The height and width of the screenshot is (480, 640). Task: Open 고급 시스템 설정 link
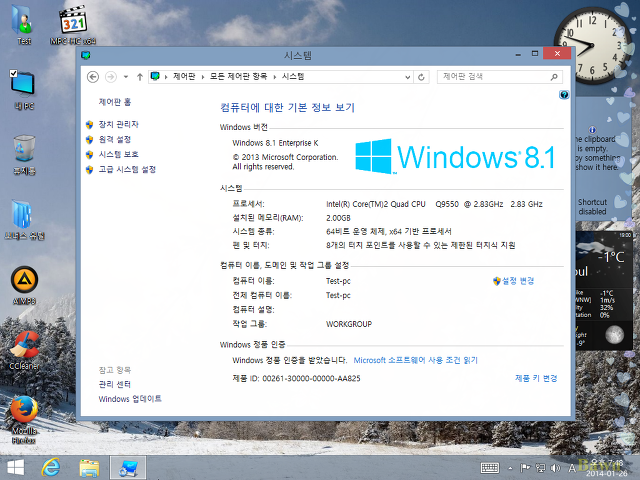(x=127, y=169)
